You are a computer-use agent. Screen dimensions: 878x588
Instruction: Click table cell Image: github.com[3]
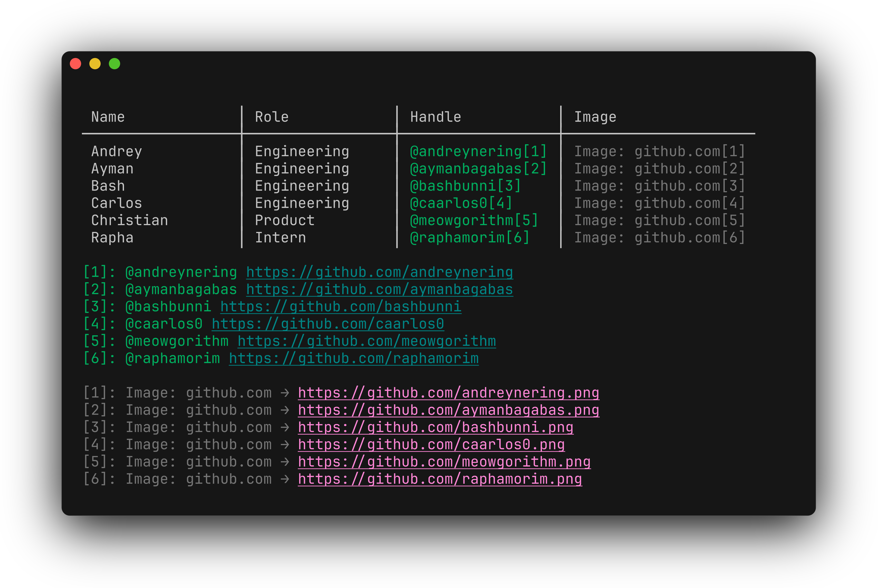pos(660,186)
